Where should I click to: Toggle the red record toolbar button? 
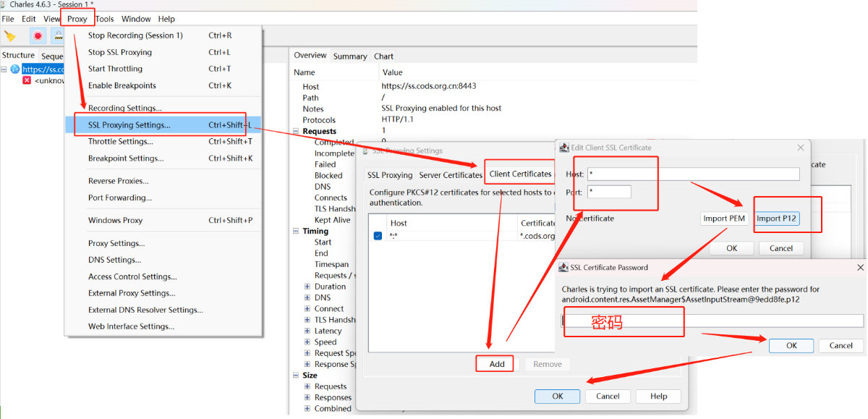coord(38,35)
